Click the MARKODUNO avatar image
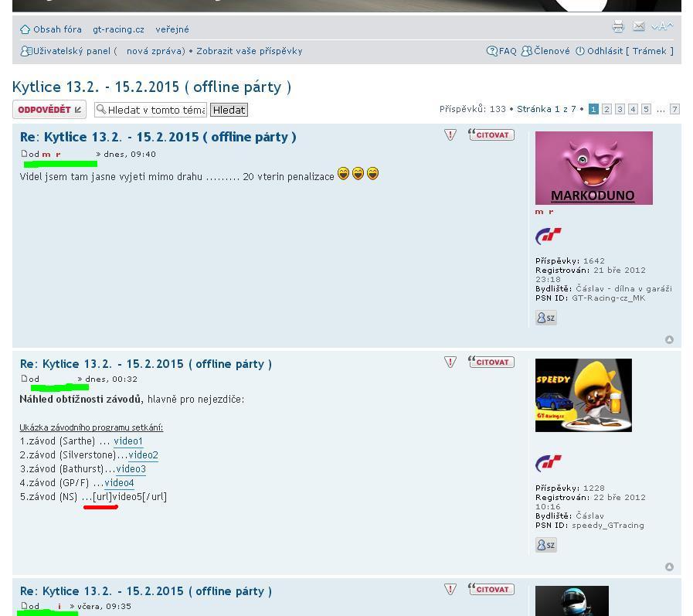 [x=593, y=168]
